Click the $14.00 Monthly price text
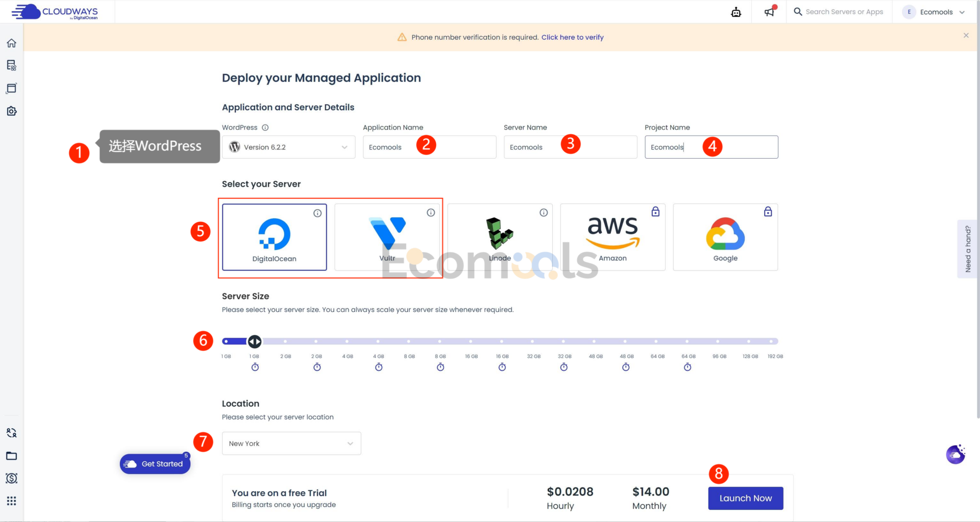This screenshot has height=522, width=980. click(650, 498)
